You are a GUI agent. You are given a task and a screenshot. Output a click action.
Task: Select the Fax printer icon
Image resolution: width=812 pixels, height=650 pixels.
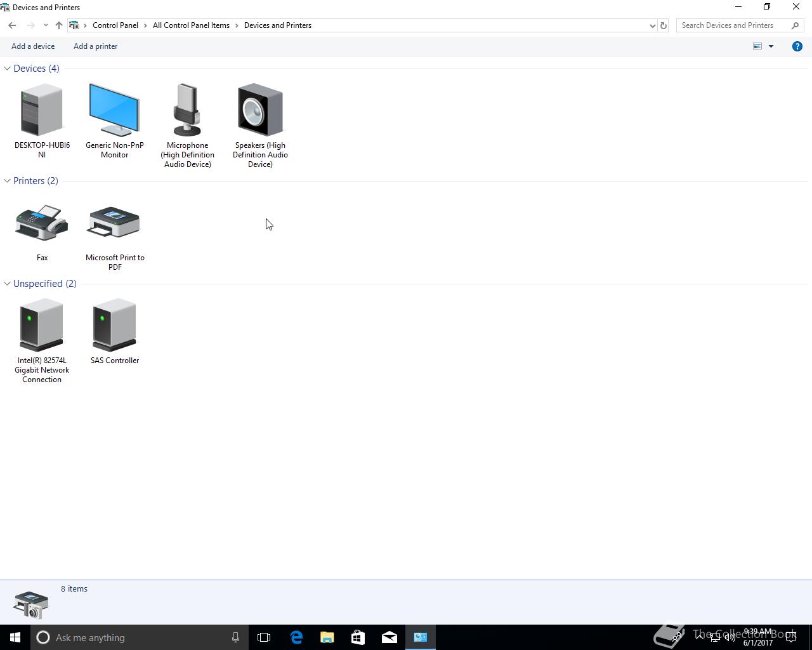point(42,222)
